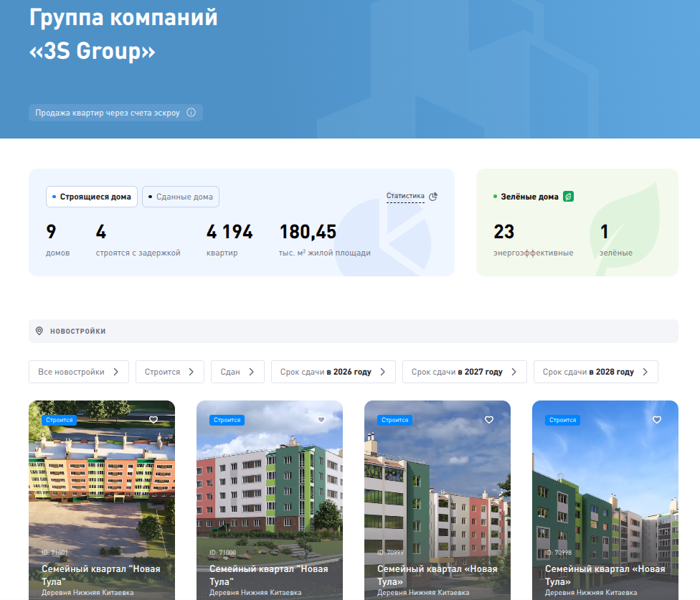Click the chevron on the Строится filter
The width and height of the screenshot is (700, 600).
[191, 372]
